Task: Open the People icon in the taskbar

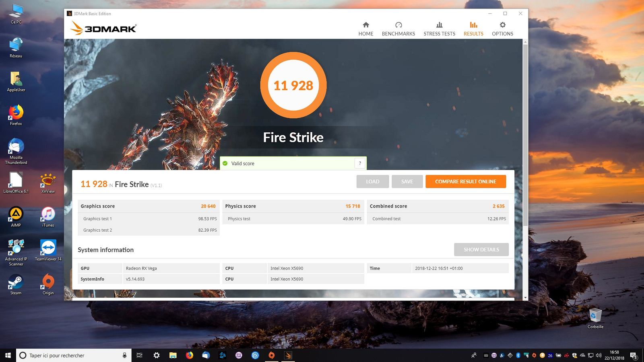Action: point(474,355)
